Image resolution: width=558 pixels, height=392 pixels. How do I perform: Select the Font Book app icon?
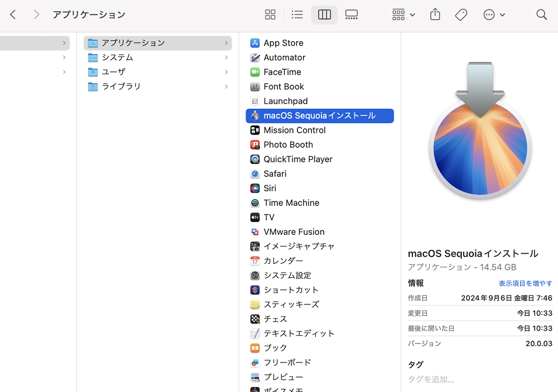pos(255,87)
